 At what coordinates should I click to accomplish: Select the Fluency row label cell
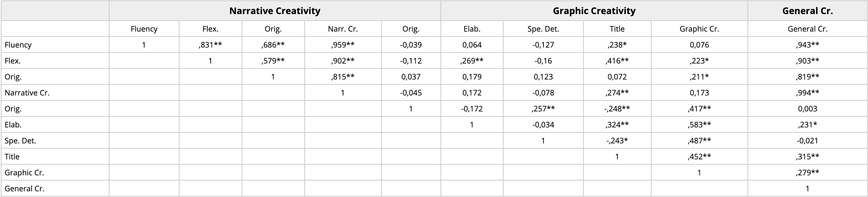pos(18,45)
